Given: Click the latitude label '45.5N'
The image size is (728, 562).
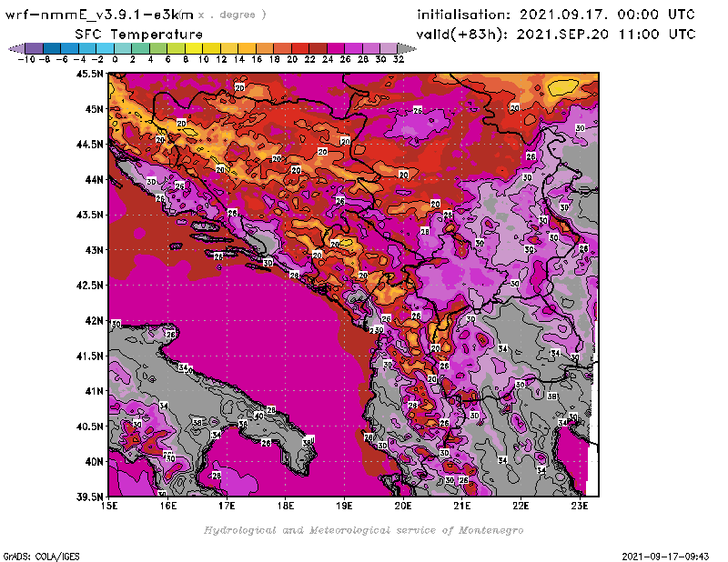Looking at the screenshot, I should coord(89,74).
